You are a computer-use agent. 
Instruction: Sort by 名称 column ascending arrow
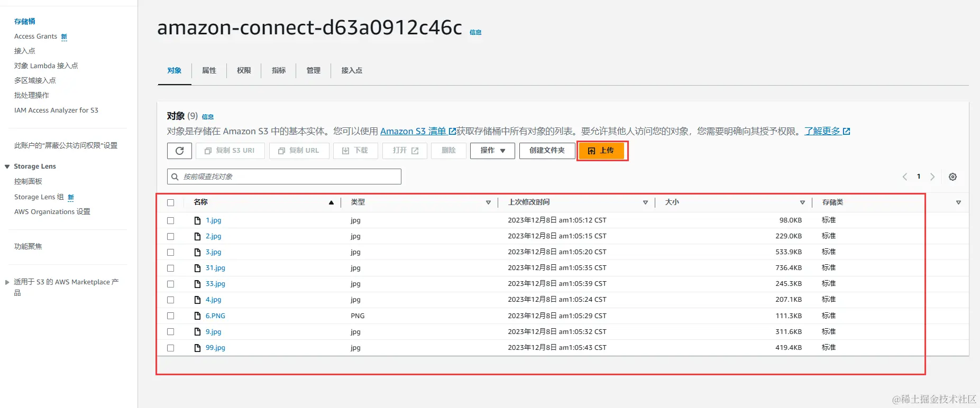pos(331,202)
